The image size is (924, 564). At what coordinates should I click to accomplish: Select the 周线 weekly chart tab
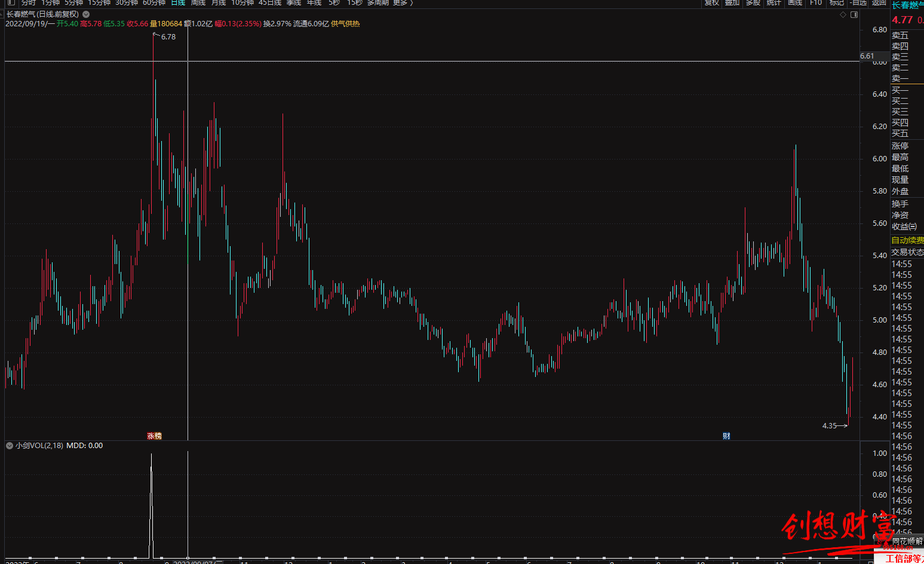coord(198,3)
